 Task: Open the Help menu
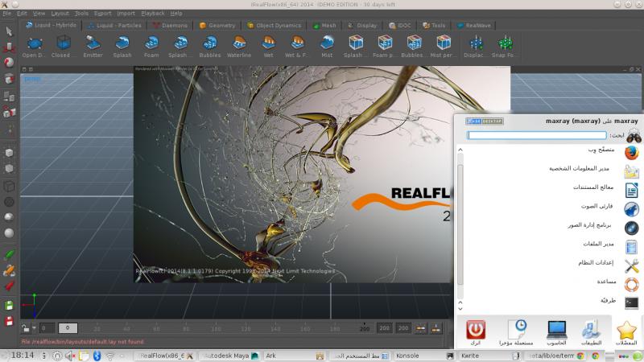[x=176, y=14]
